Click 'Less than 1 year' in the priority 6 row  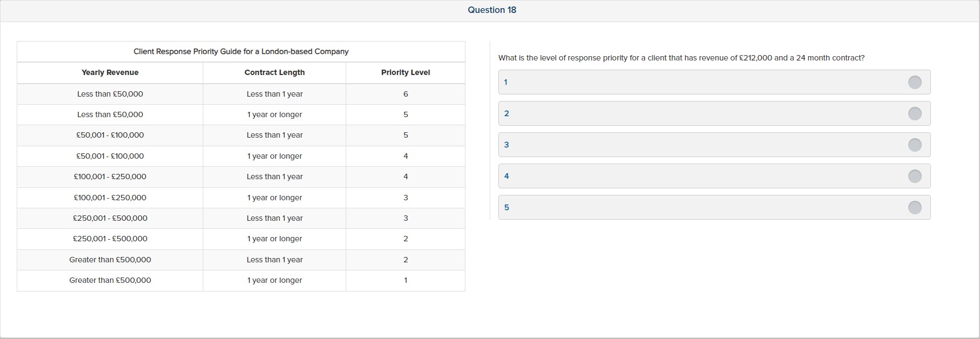click(x=275, y=94)
